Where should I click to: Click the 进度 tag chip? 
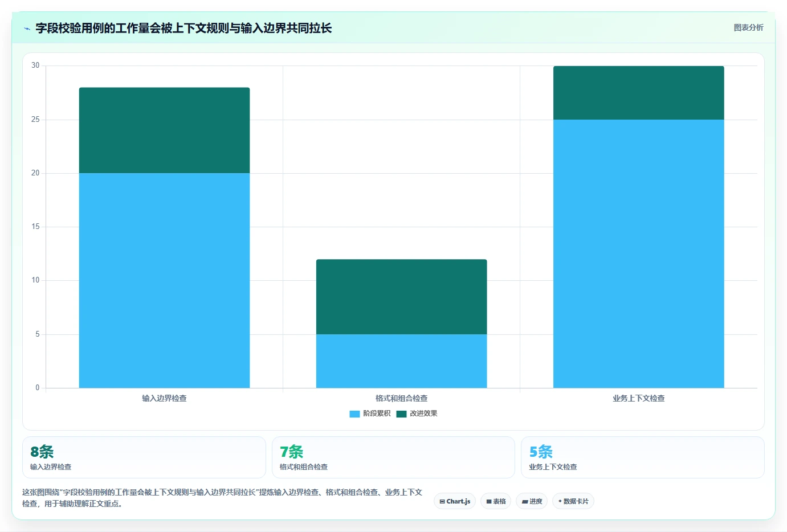(x=532, y=501)
